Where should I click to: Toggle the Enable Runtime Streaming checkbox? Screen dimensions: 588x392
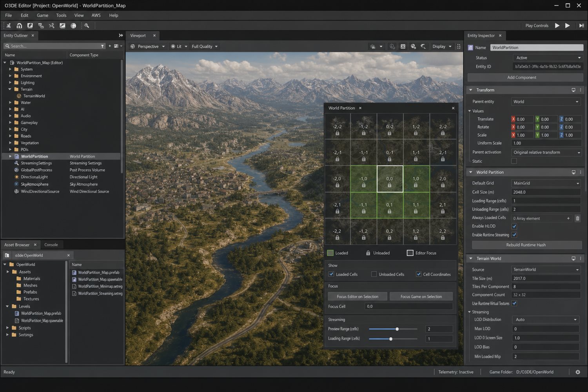[514, 235]
